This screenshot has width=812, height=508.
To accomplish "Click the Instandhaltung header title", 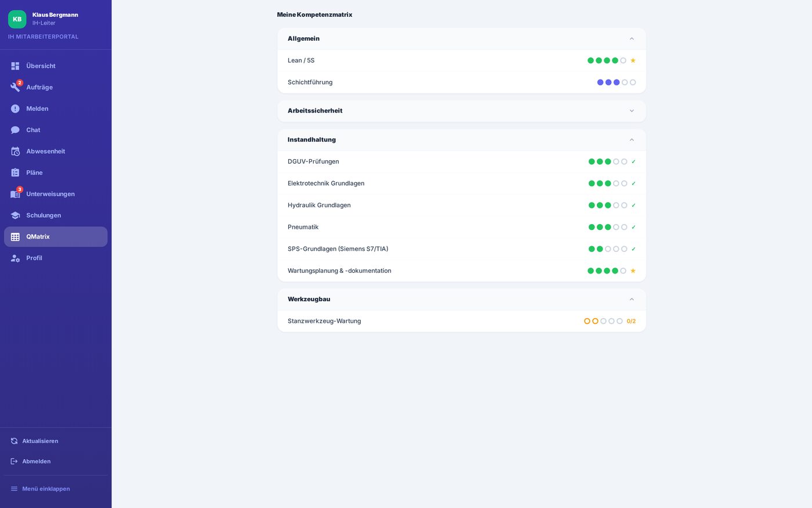I will (311, 140).
